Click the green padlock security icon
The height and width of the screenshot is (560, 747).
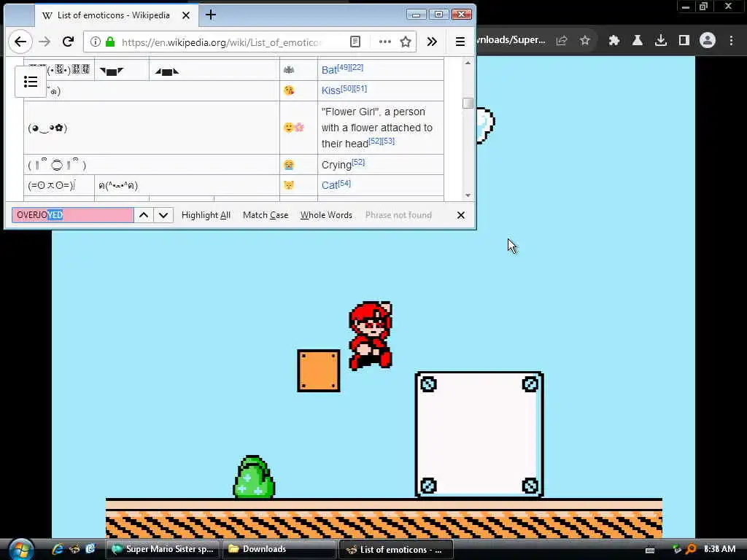(x=110, y=42)
